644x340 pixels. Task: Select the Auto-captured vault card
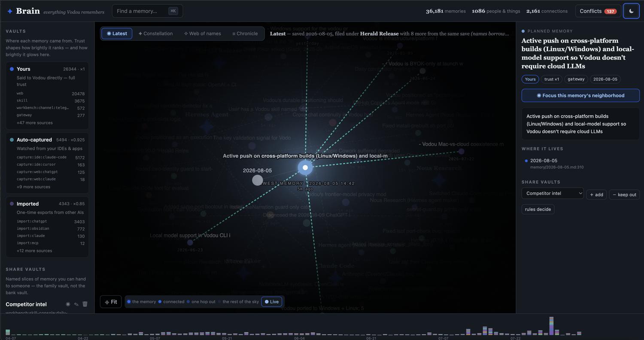point(47,163)
